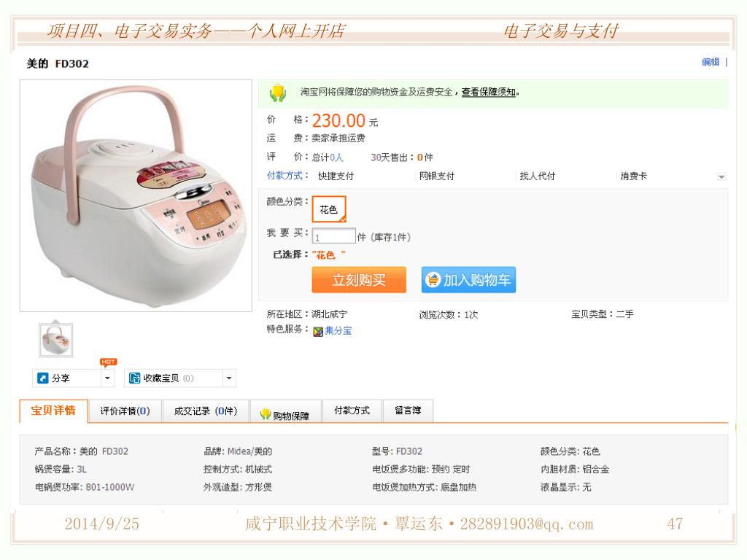Select the rice cooker thumbnail image

55,340
